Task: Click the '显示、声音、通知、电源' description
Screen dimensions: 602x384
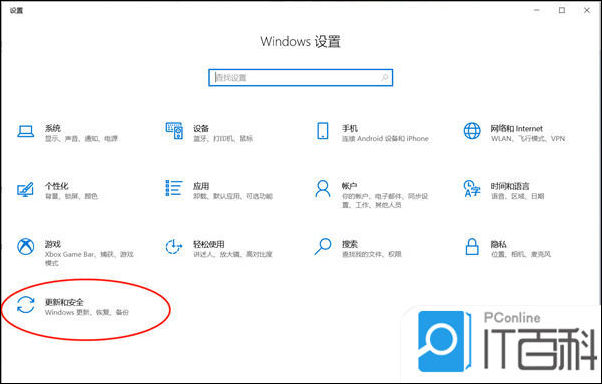Action: (x=81, y=139)
